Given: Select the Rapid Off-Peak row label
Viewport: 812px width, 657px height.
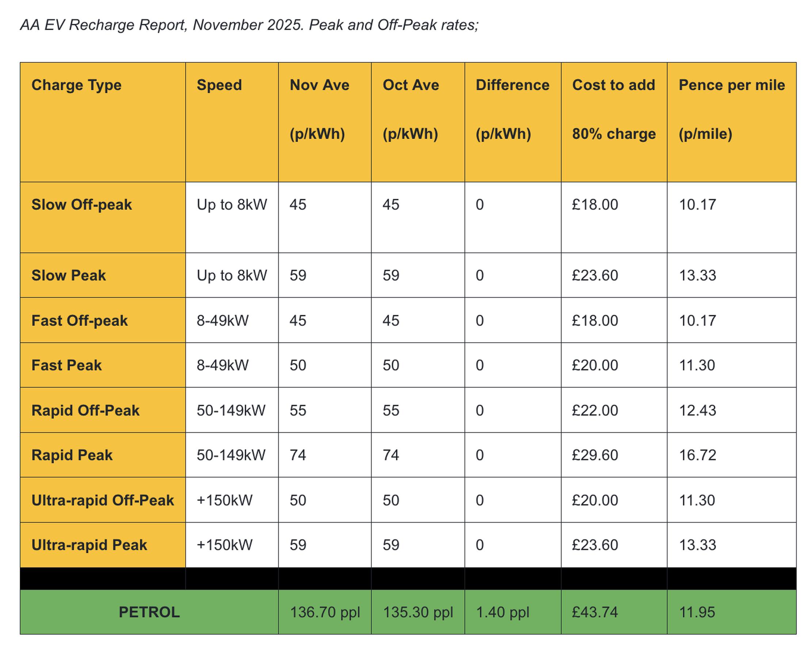Looking at the screenshot, I should (x=85, y=410).
